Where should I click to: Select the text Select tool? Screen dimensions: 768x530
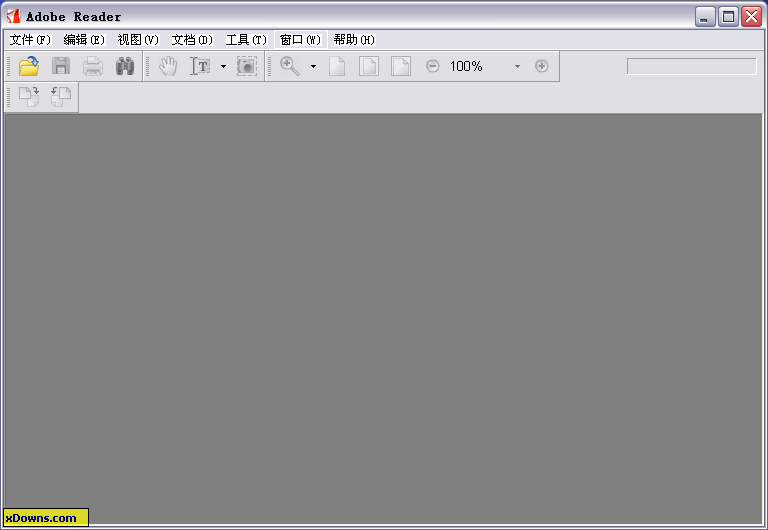(200, 66)
